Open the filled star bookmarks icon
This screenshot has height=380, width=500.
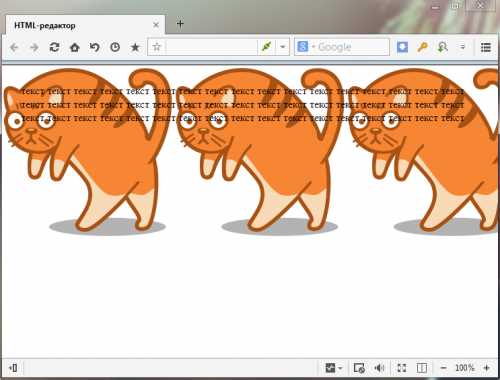point(135,47)
